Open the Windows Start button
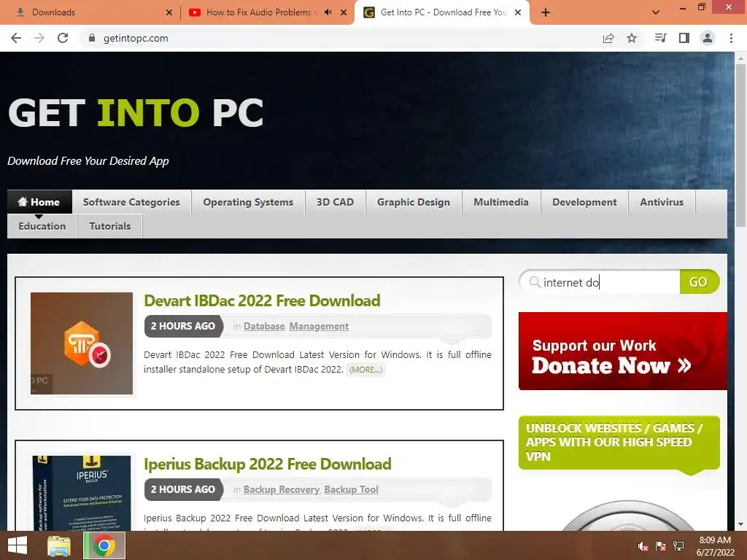This screenshot has width=747, height=560. (18, 545)
